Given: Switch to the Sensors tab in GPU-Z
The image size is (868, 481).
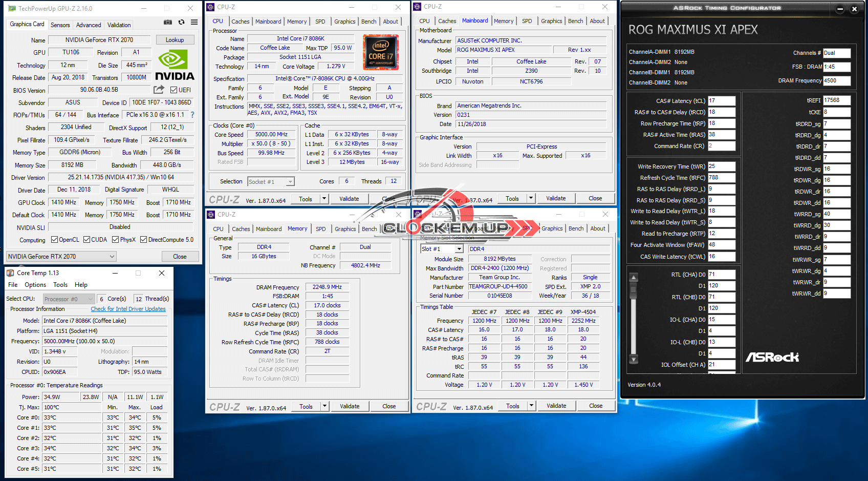Looking at the screenshot, I should [x=60, y=25].
